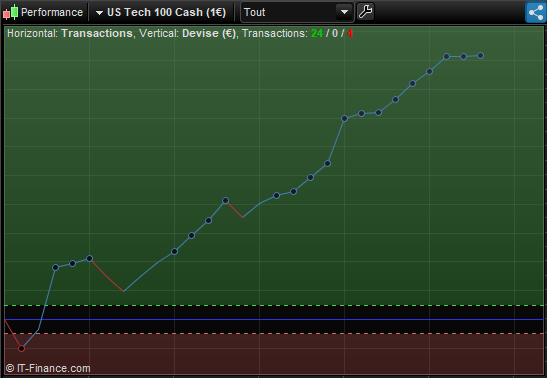Open the Tout period dropdown
547x378 pixels.
[297, 12]
